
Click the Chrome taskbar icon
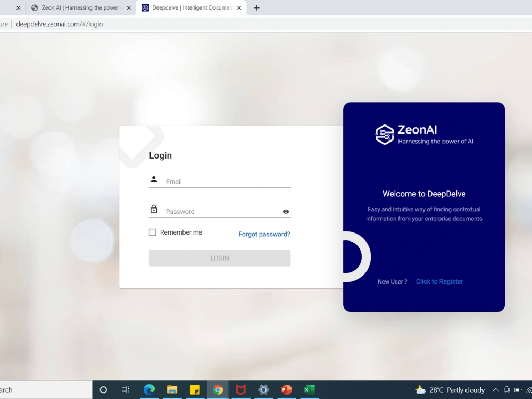pyautogui.click(x=218, y=390)
